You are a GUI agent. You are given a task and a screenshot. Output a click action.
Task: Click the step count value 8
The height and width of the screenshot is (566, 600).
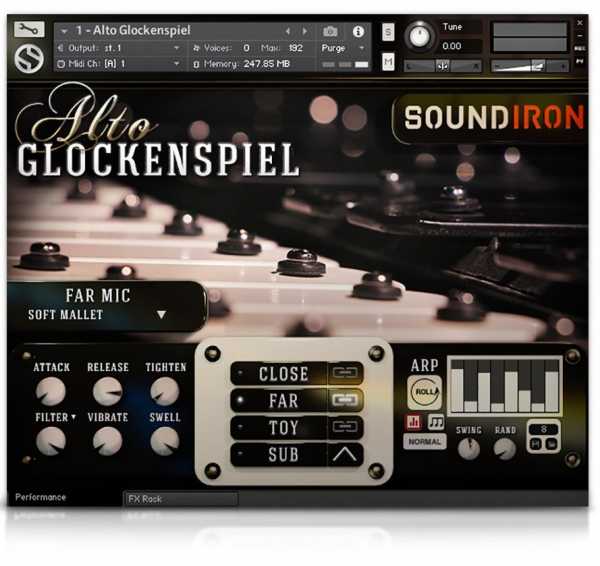[x=544, y=429]
